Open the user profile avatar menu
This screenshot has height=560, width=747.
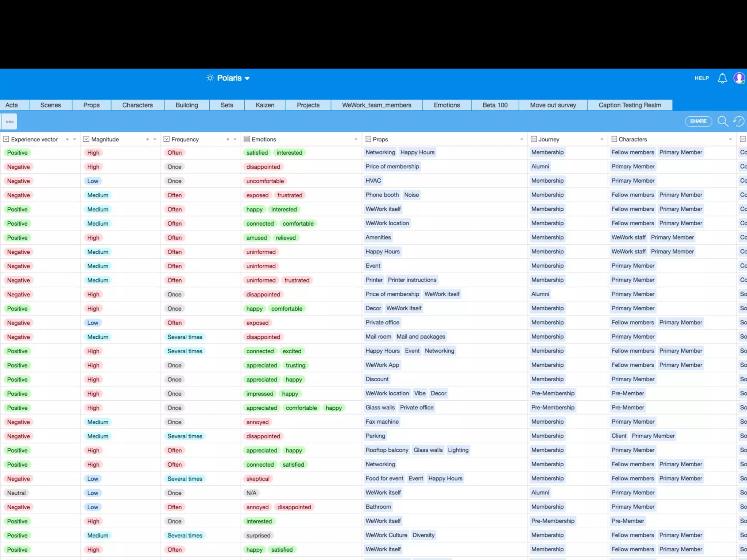coord(739,78)
